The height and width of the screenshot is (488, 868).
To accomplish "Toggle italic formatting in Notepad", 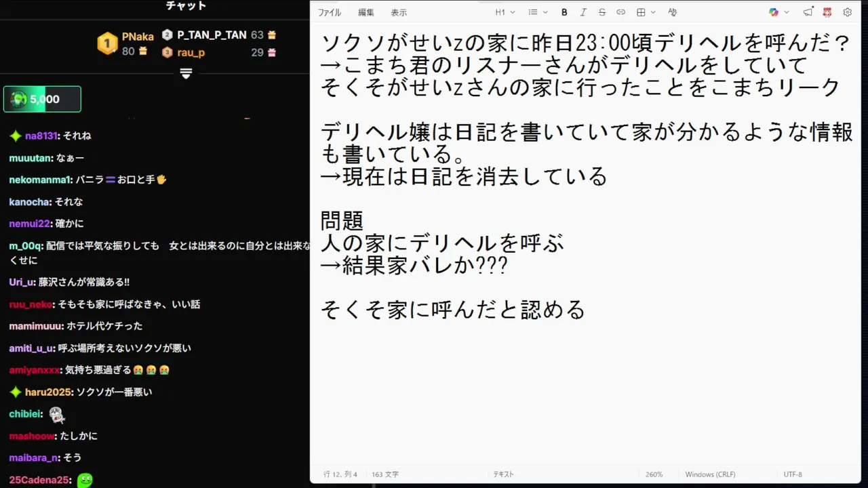I will click(583, 12).
